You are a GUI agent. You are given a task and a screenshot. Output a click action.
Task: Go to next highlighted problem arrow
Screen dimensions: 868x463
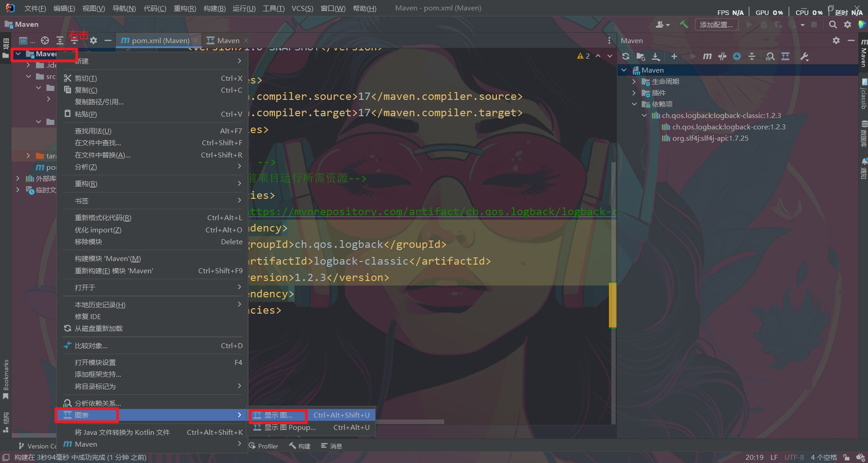610,56
